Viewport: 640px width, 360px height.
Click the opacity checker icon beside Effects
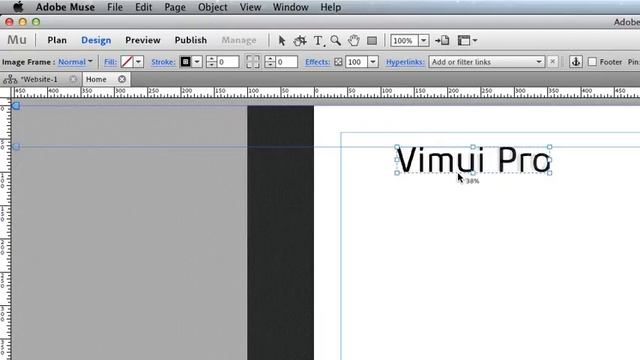[x=338, y=62]
